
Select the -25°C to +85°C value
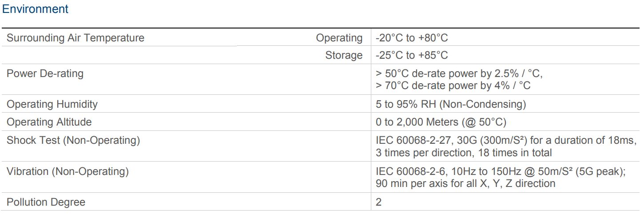(412, 55)
